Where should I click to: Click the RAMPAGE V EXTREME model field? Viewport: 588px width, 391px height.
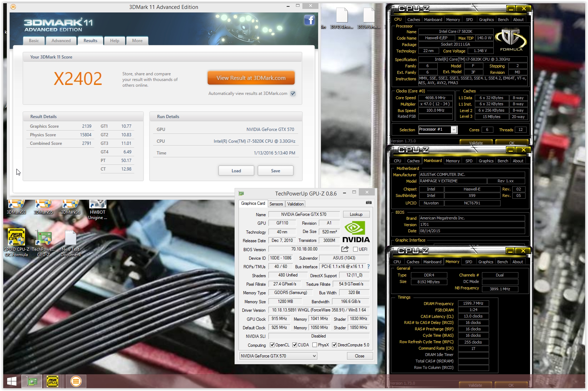tap(453, 181)
